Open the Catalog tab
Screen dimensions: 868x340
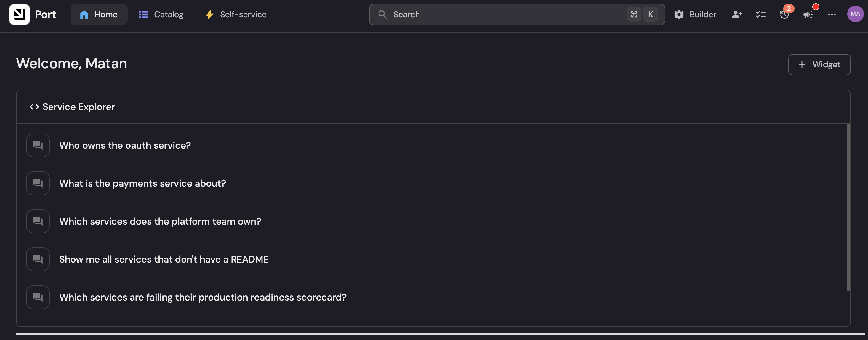click(161, 15)
